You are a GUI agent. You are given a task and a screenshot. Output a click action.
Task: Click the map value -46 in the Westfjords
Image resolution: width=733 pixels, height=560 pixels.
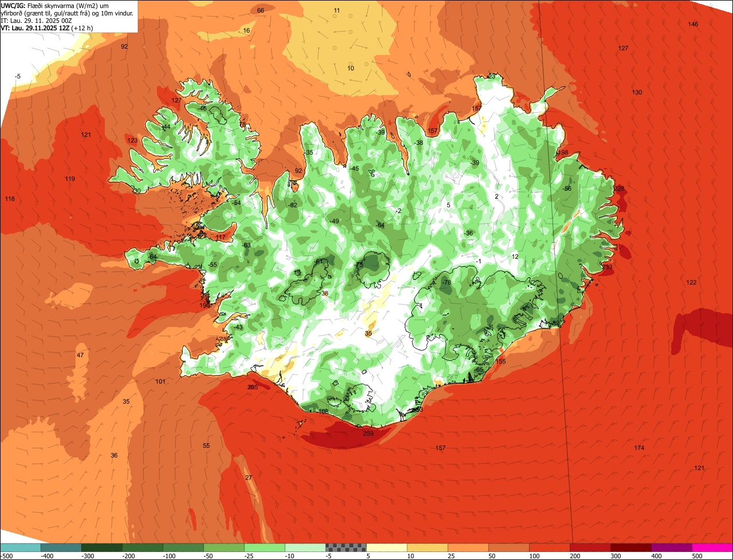[x=202, y=108]
